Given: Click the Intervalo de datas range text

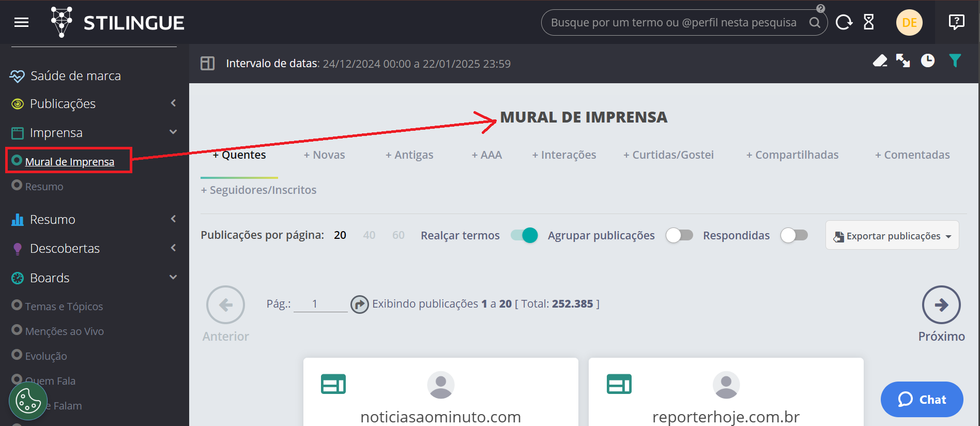Looking at the screenshot, I should point(368,64).
